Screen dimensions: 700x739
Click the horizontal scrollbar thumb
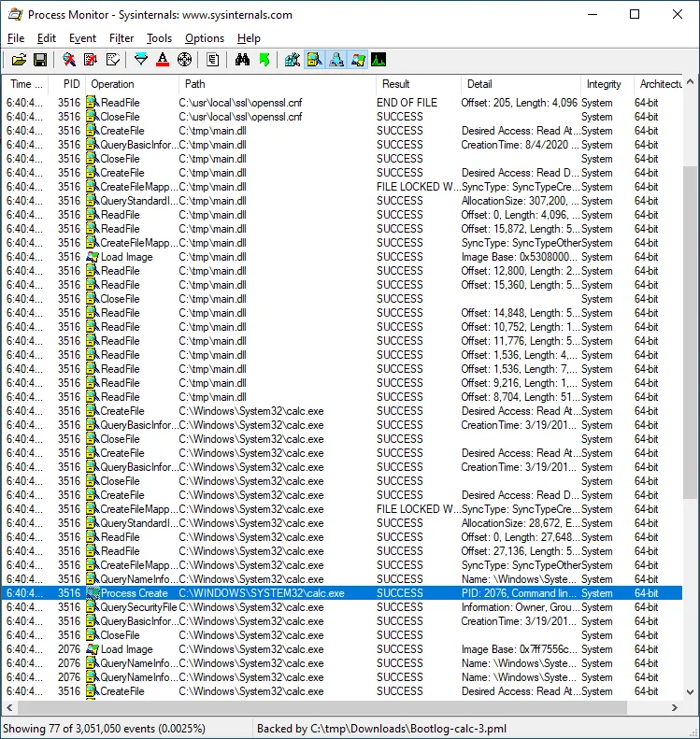tap(321, 707)
